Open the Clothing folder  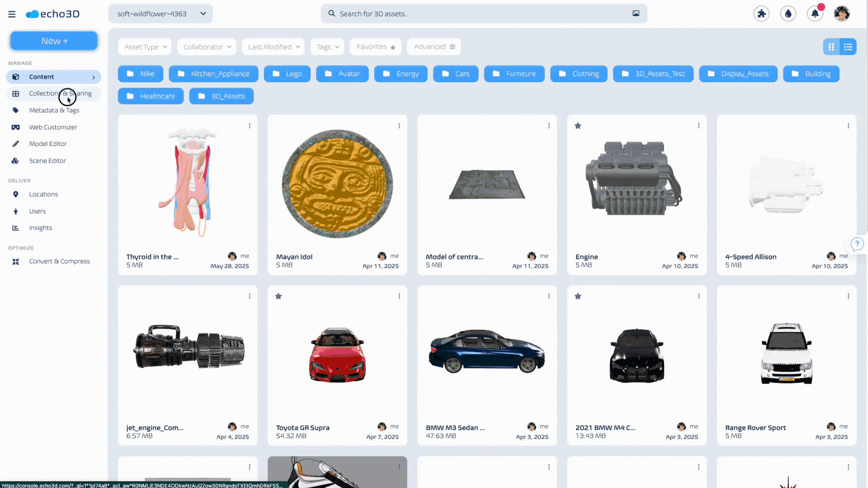coord(579,74)
